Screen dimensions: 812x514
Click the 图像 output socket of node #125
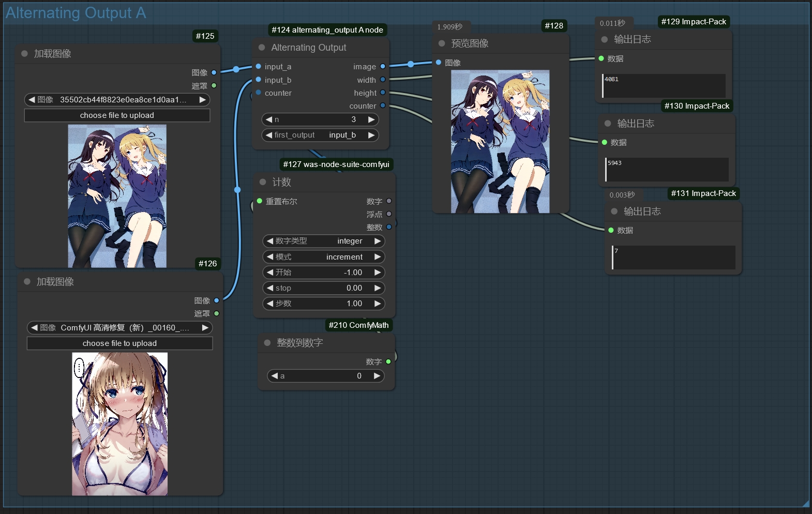(214, 72)
